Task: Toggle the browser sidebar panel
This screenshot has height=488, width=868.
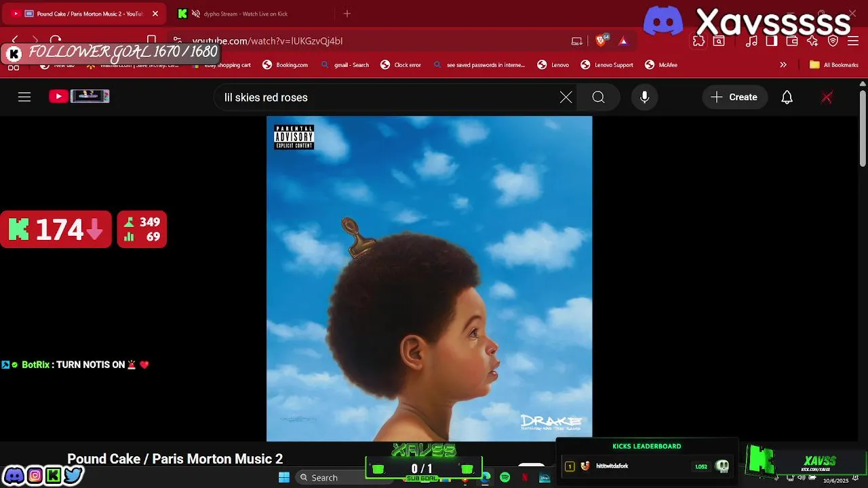Action: pos(772,41)
